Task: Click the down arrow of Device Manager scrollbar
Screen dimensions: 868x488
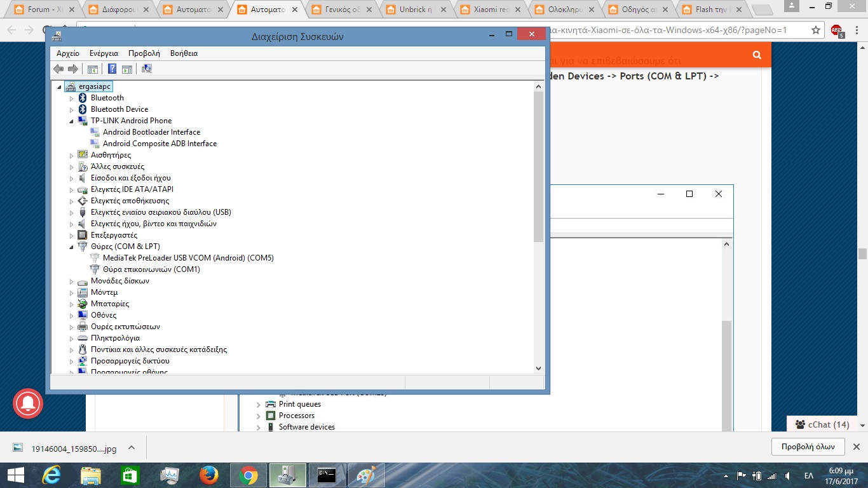Action: [x=539, y=369]
